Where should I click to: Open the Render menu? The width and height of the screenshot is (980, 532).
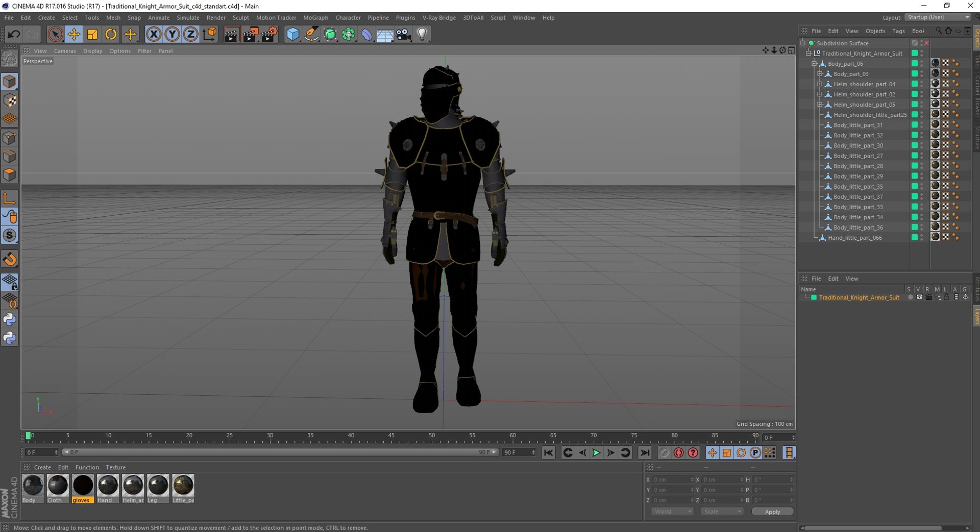point(216,17)
